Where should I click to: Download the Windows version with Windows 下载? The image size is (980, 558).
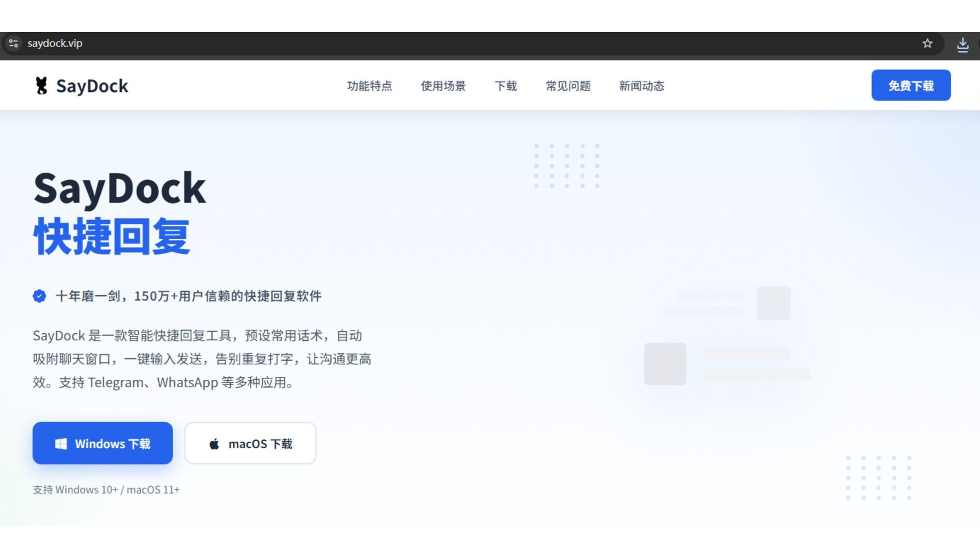click(103, 443)
